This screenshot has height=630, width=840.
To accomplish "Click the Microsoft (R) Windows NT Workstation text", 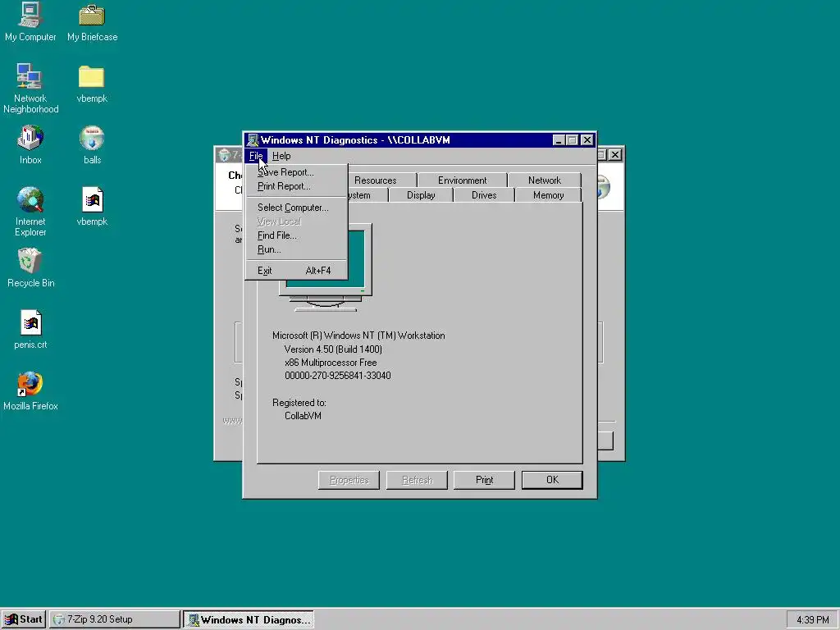I will (358, 336).
